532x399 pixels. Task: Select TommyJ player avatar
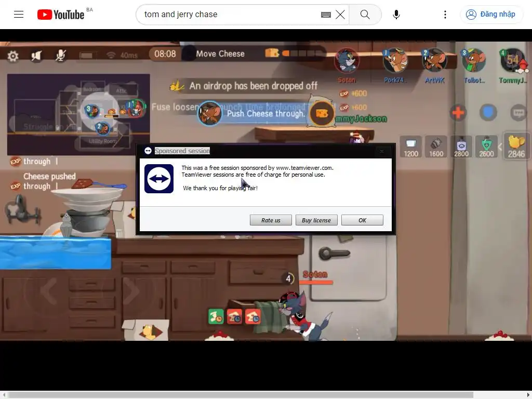click(x=513, y=61)
